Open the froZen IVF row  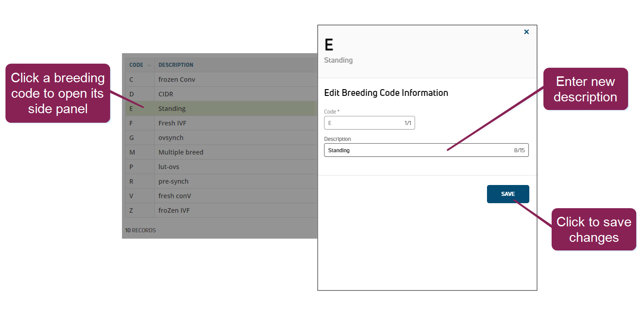[174, 210]
